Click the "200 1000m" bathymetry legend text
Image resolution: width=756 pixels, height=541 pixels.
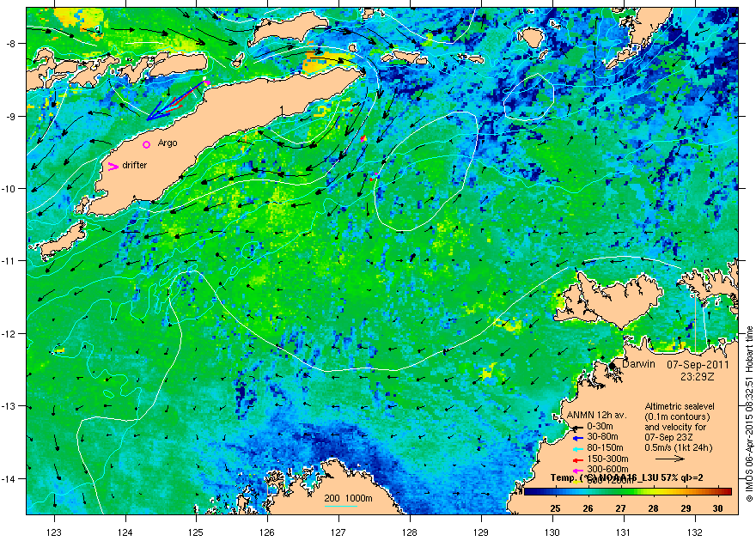(x=348, y=499)
